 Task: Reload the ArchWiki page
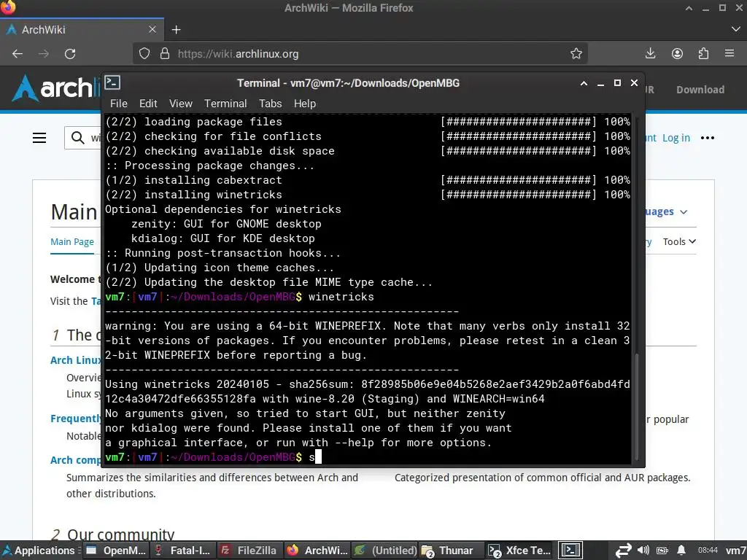[70, 54]
